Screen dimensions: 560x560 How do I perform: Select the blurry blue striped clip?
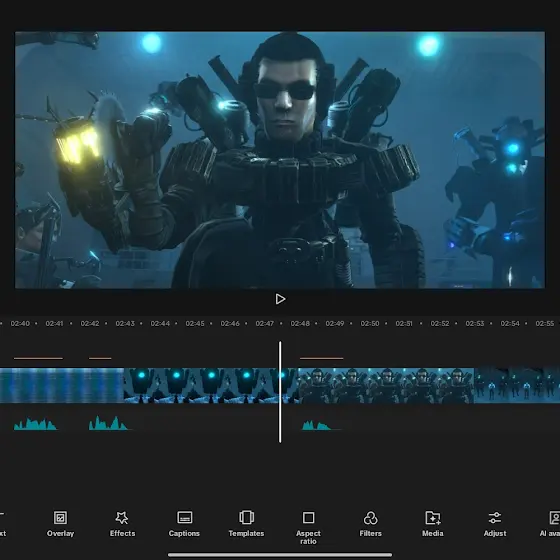click(62, 386)
